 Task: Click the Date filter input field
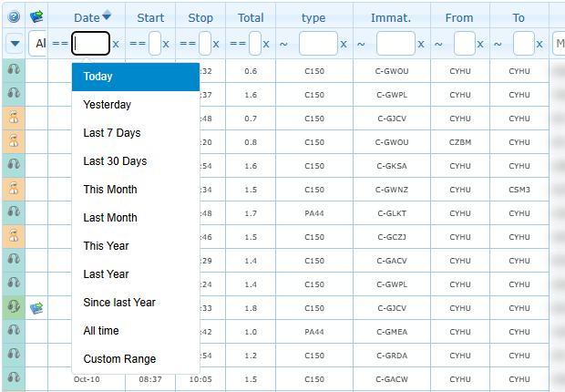click(x=90, y=43)
